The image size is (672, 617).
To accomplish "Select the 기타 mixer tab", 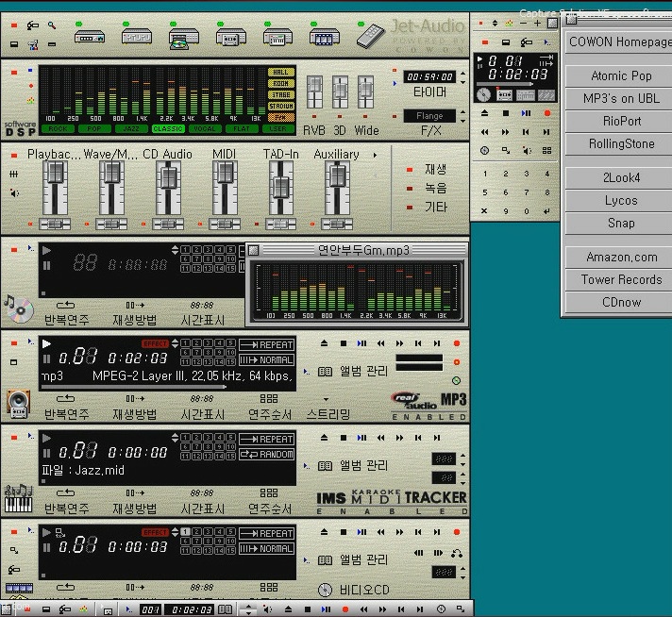I will coord(435,208).
